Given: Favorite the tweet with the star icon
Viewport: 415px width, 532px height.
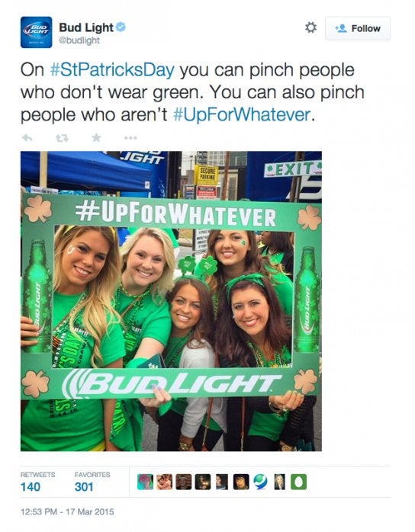Looking at the screenshot, I should point(96,137).
